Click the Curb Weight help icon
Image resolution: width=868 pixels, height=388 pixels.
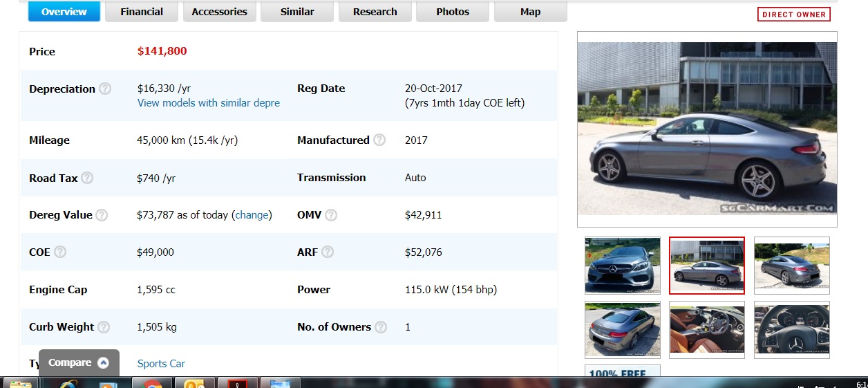coord(104,327)
